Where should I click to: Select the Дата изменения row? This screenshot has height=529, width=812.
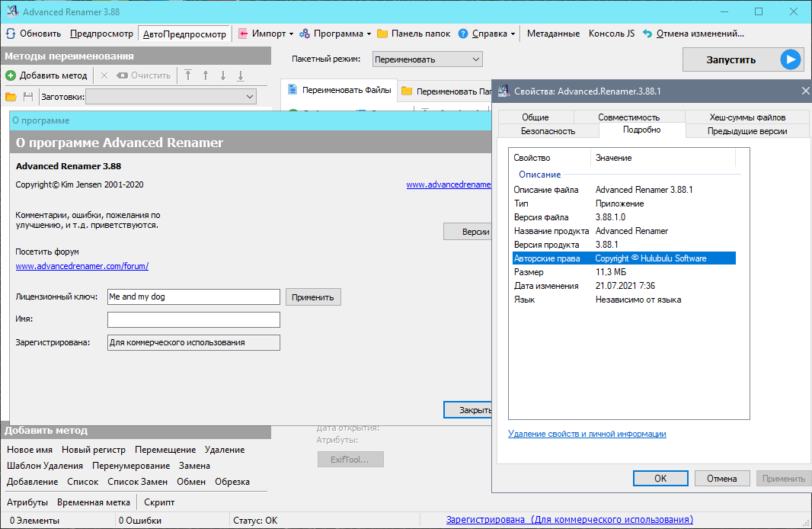[624, 286]
